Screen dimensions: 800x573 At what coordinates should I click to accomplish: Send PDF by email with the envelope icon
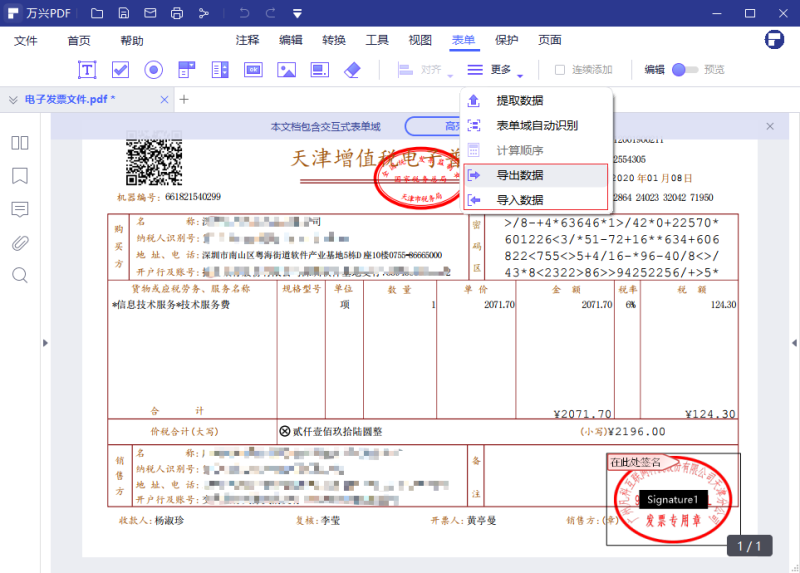click(x=150, y=13)
